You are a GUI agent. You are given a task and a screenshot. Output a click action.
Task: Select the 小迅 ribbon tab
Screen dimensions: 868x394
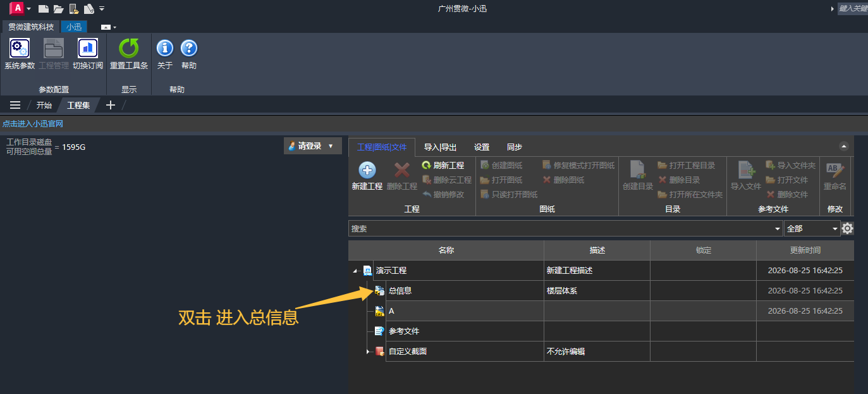tap(74, 27)
